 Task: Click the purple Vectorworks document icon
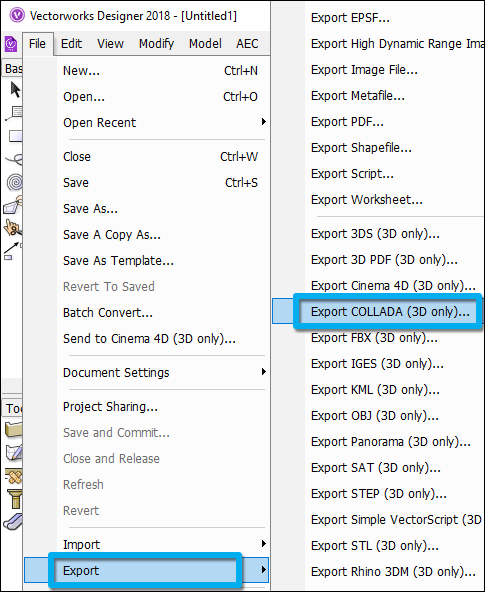(x=11, y=44)
